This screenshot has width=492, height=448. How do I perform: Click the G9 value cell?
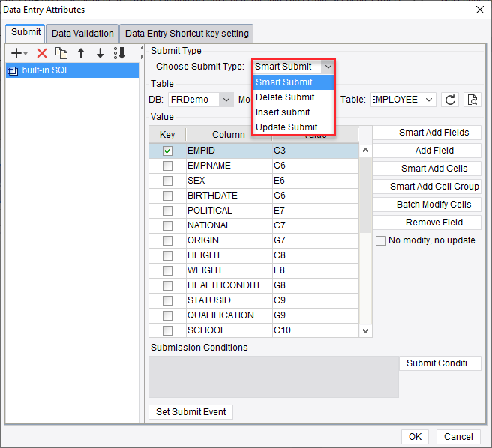[x=315, y=315]
